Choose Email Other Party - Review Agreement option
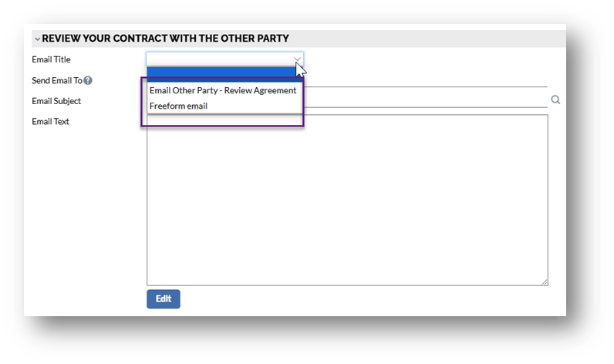This screenshot has height=364, width=614. coord(222,90)
